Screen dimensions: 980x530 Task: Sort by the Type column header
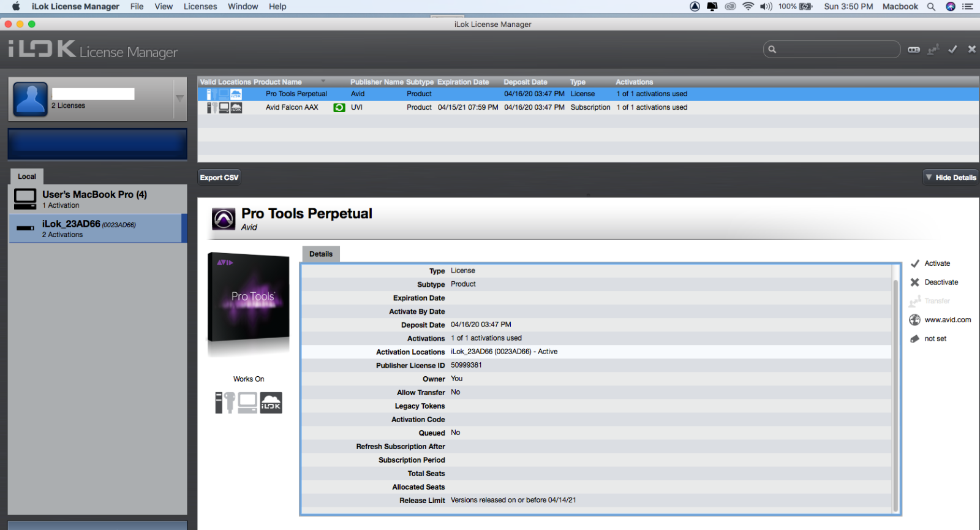(x=578, y=82)
